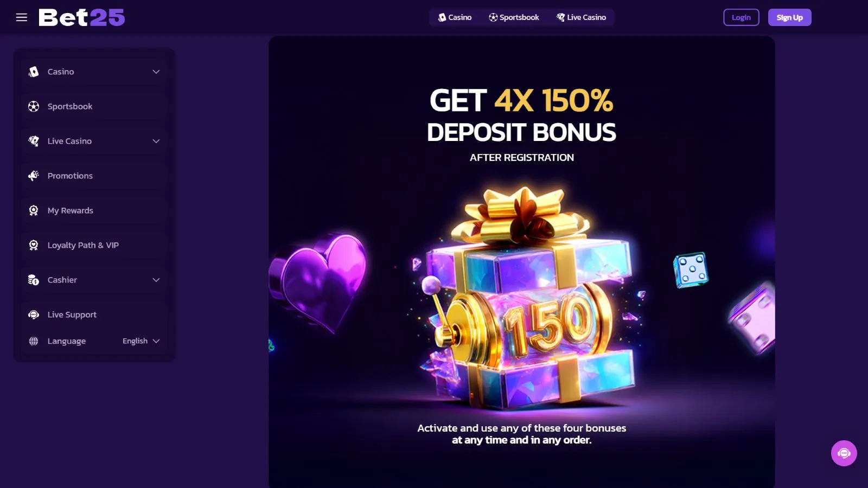The image size is (868, 488).
Task: Switch to the Casino top tab
Action: coord(455,17)
